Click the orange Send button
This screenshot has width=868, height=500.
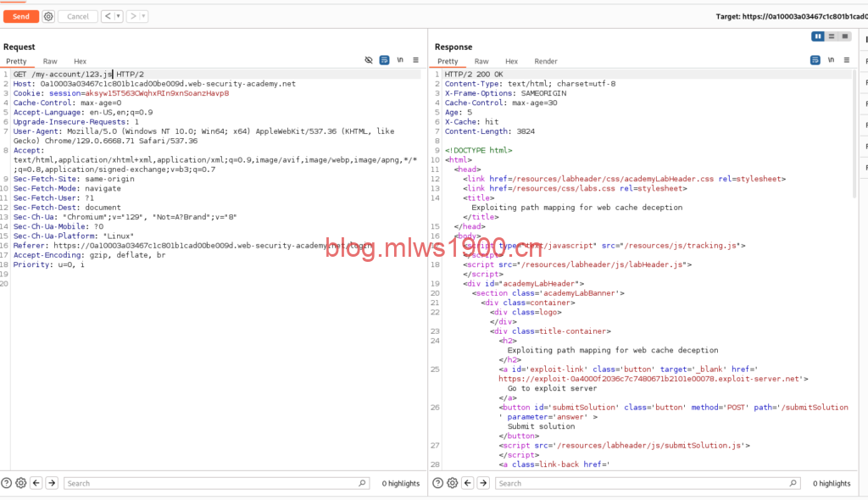(x=21, y=17)
